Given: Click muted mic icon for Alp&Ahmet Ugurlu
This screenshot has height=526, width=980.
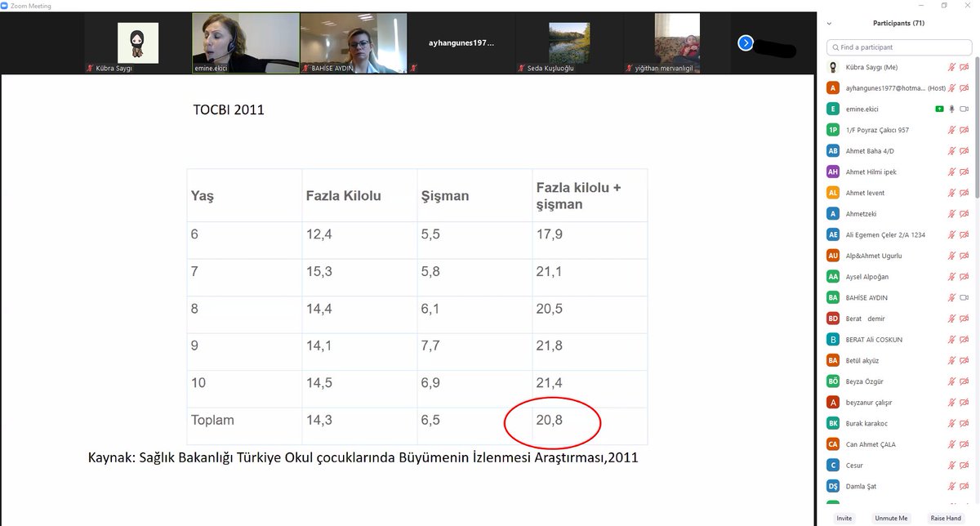Looking at the screenshot, I should click(x=951, y=256).
